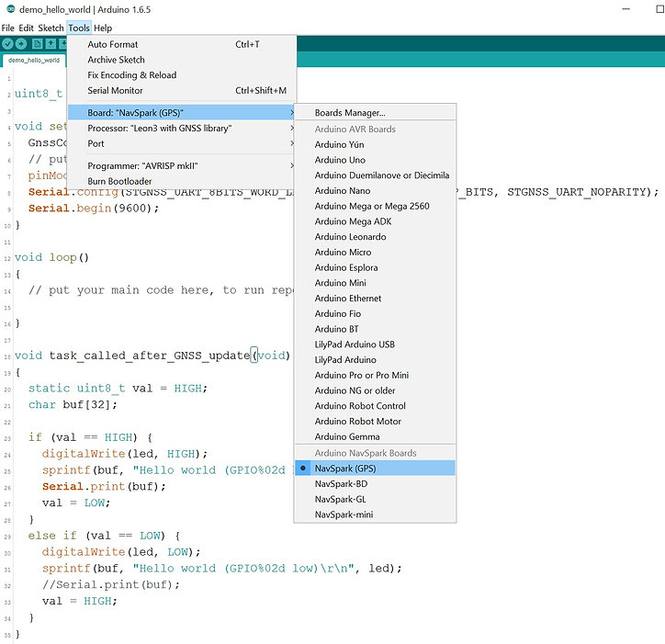Screen dimensions: 665x644
Task: Expand the Processor "Leon3 with GNSS library" submenu
Action: point(182,128)
